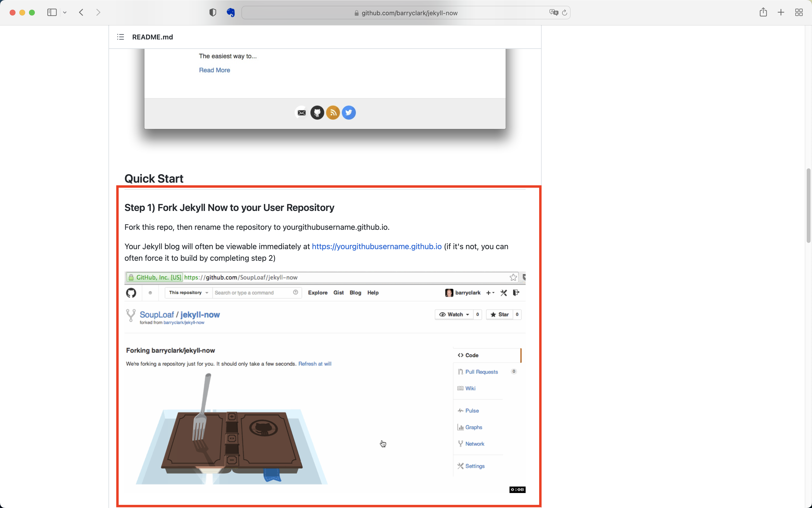
Task: Click the GitHub octocat circle icon in footer
Action: click(x=317, y=112)
